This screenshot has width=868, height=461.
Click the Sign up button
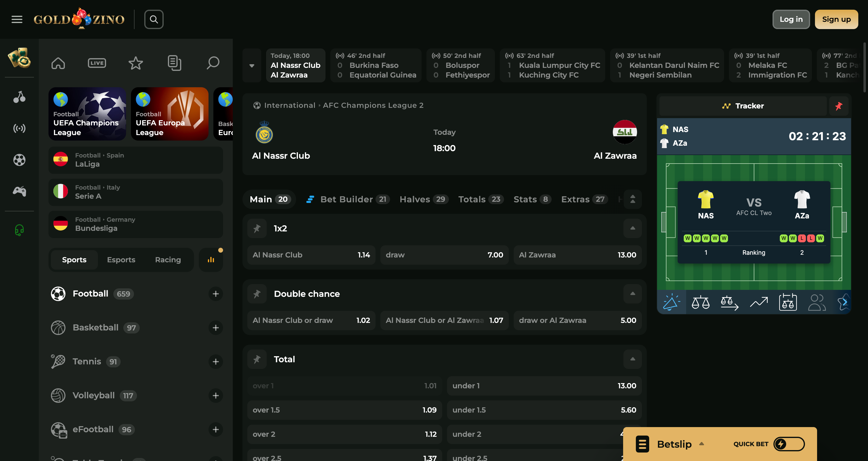pos(836,19)
